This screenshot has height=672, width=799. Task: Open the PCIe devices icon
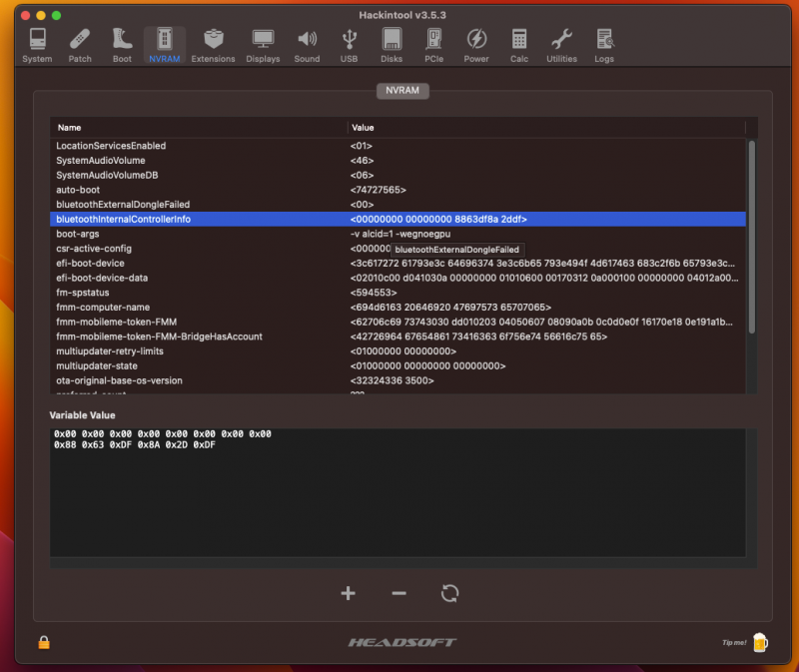coord(433,40)
